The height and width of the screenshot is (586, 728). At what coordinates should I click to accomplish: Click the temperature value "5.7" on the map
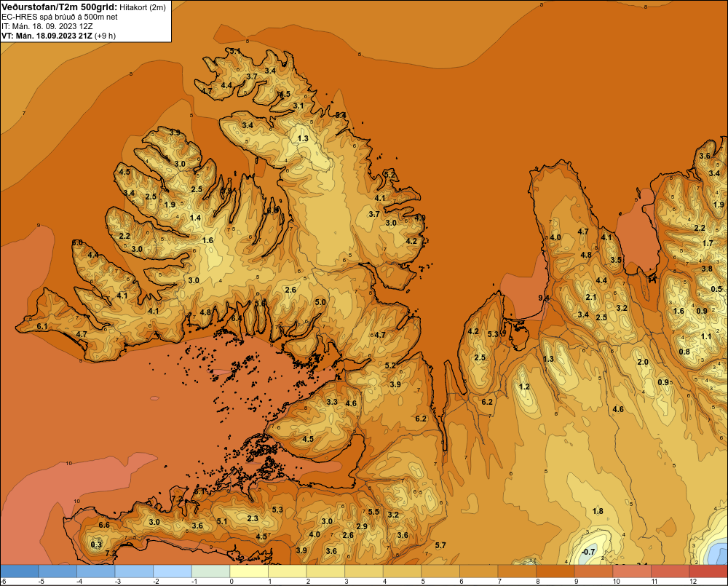[x=440, y=545]
